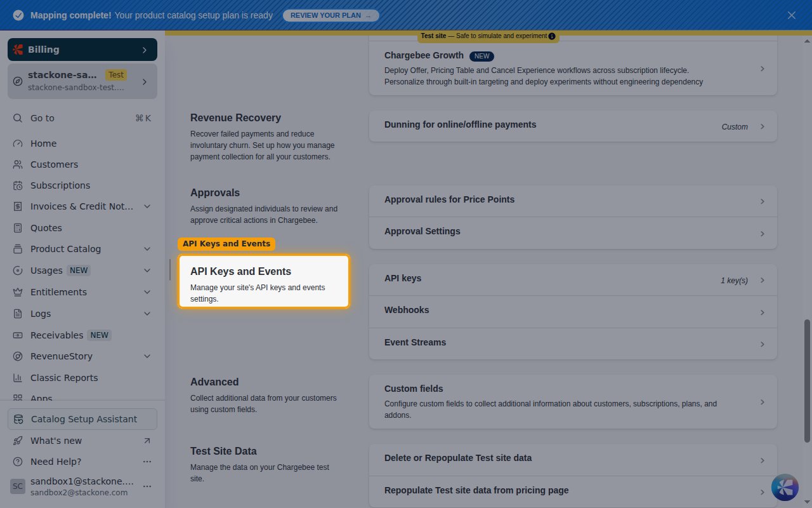
Task: Open Delete or Repopulate Test site data
Action: (573, 460)
